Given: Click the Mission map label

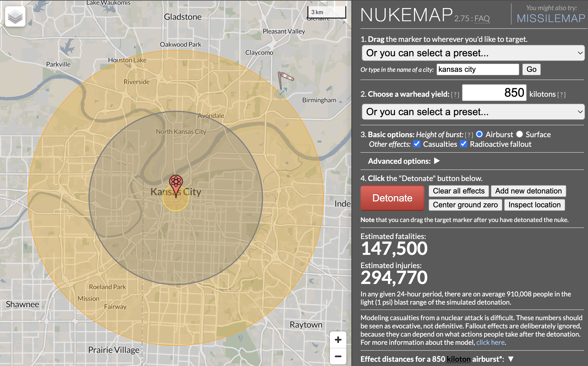Looking at the screenshot, I should point(89,299).
